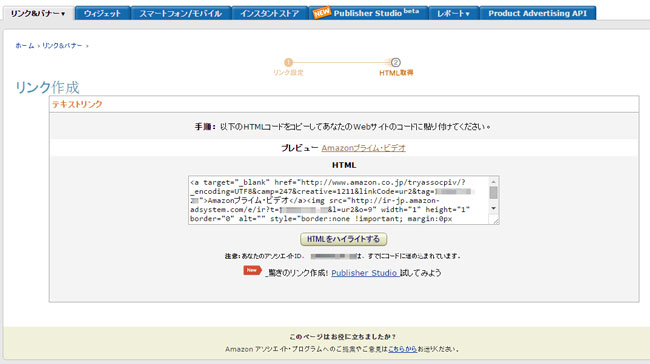Click the リンク&バナー breadcrumb link
This screenshot has width=650, height=364.
[x=62, y=46]
